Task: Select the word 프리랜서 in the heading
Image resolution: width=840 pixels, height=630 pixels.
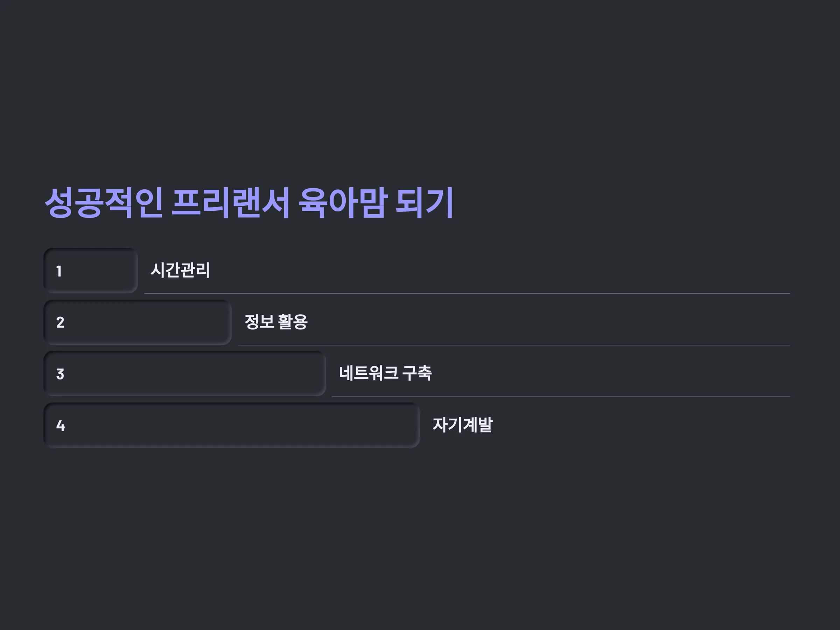Action: (x=231, y=202)
